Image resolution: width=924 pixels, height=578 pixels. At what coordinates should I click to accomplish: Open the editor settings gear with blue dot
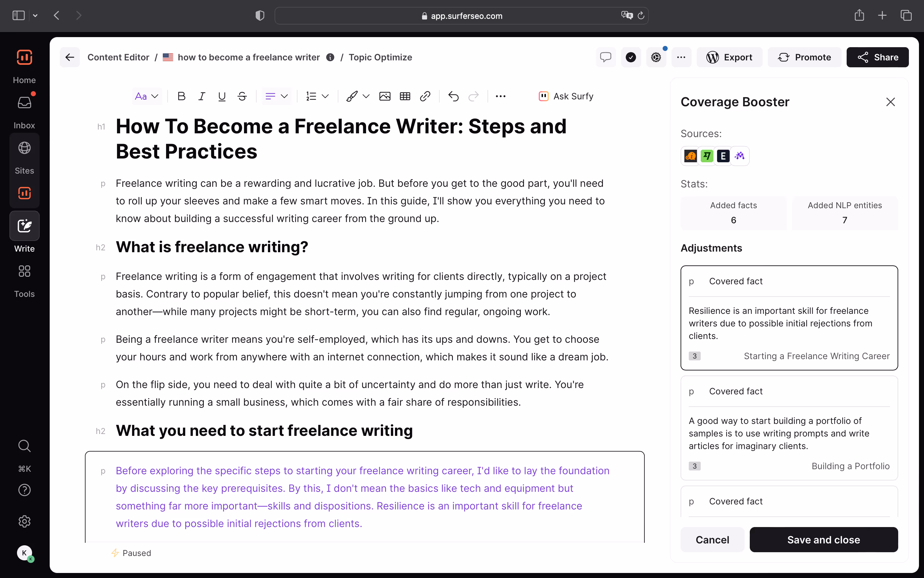coord(656,57)
